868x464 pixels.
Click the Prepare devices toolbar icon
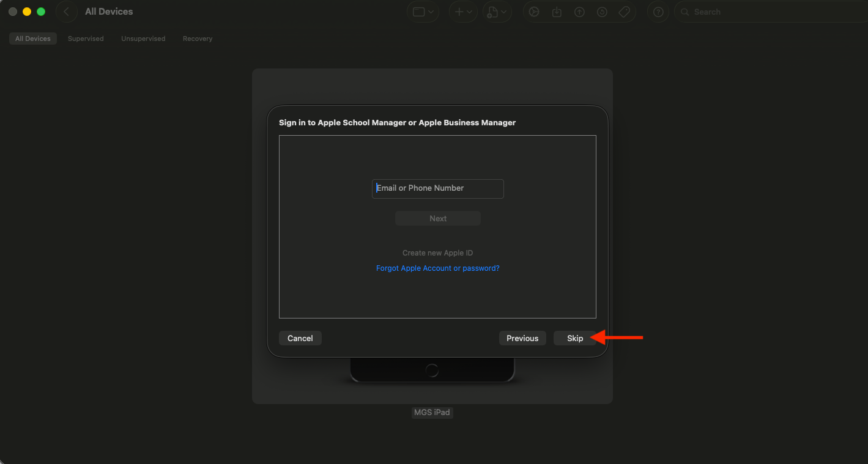tap(534, 12)
